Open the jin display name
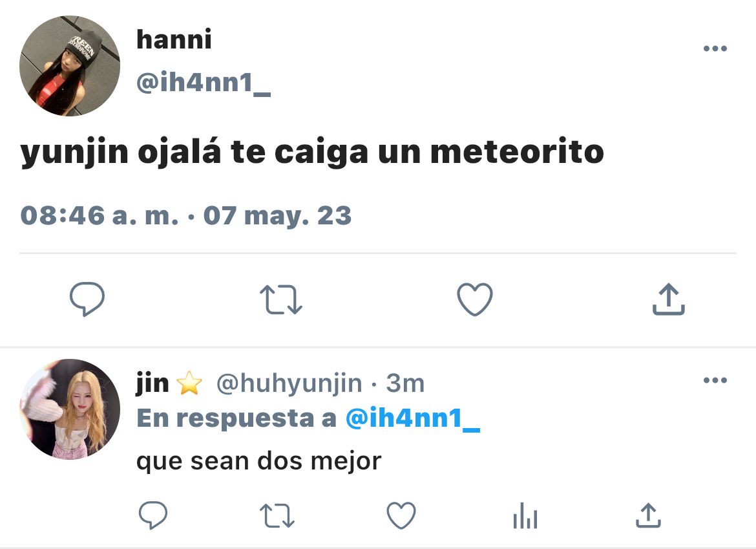Viewport: 756px width, 549px height. pos(152,384)
